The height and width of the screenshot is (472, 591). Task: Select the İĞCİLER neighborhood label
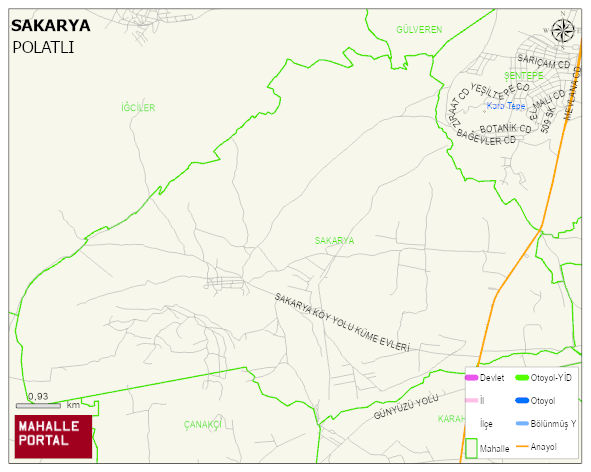point(138,107)
